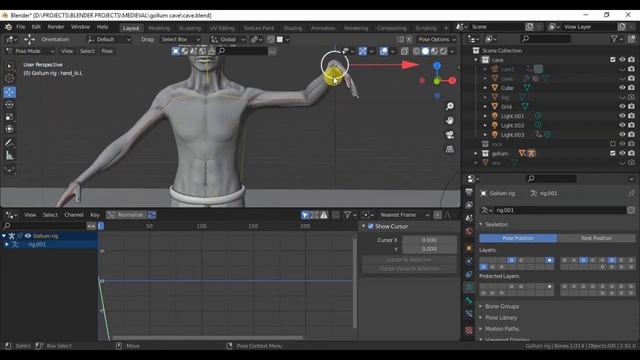Select the Scale tool in viewport toolbar
Screen dimensions: 640x360
(x=9, y=117)
